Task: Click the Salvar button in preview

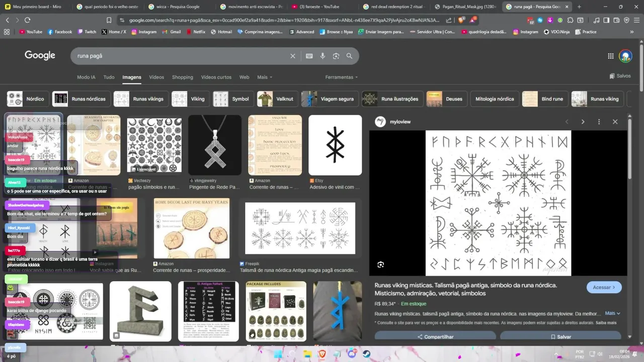Action: pos(560,337)
